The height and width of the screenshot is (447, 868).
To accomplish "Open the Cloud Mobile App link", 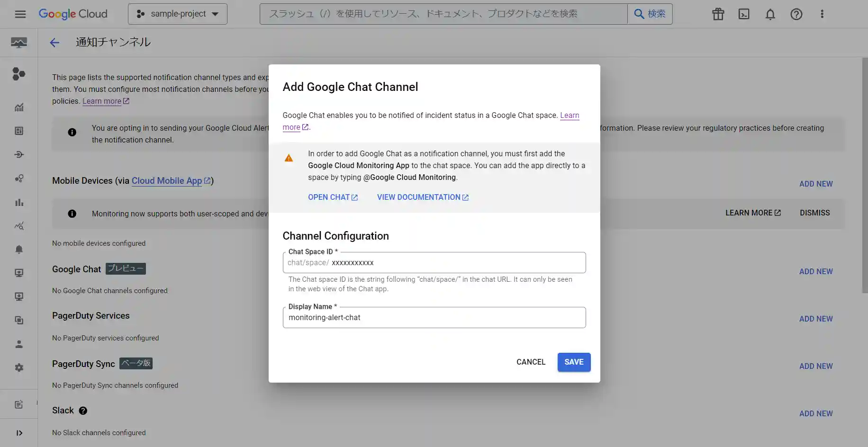I will pyautogui.click(x=171, y=181).
